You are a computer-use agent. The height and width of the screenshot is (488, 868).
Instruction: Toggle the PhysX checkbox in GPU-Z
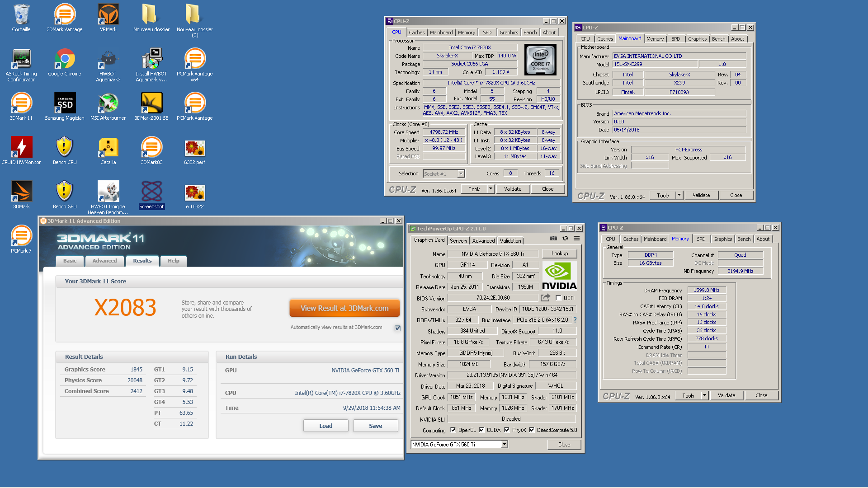click(x=507, y=430)
